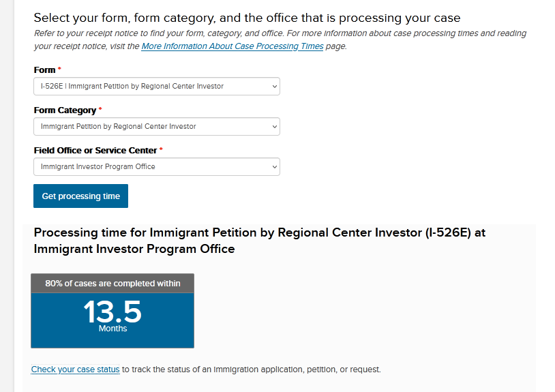
Task: Click the chevron arrow in the Form dropdown
Action: 274,87
